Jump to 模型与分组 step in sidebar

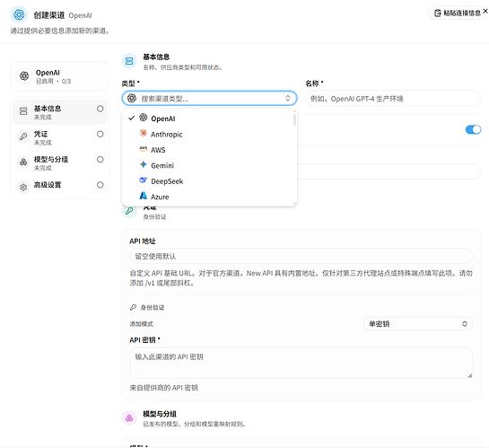[60, 163]
